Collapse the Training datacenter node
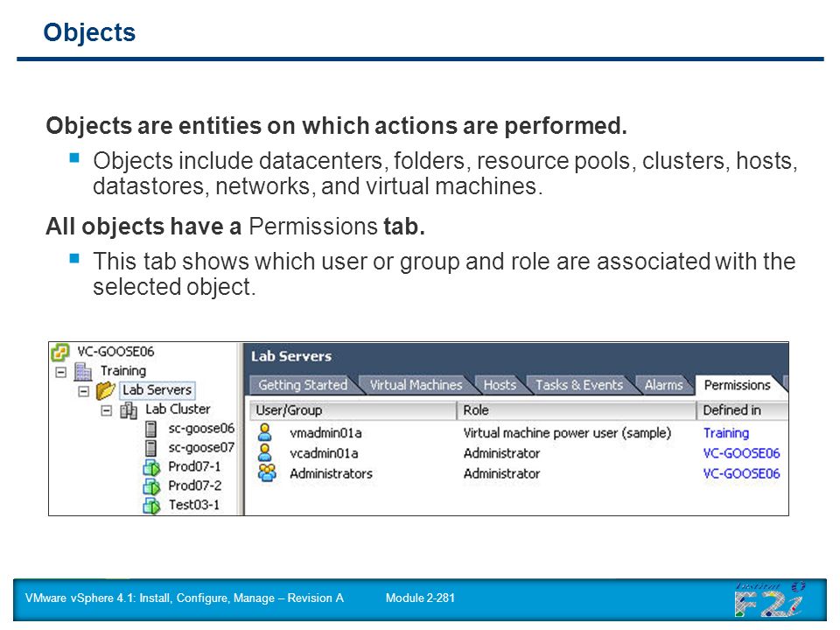Screen dimensions: 840x630 point(61,371)
